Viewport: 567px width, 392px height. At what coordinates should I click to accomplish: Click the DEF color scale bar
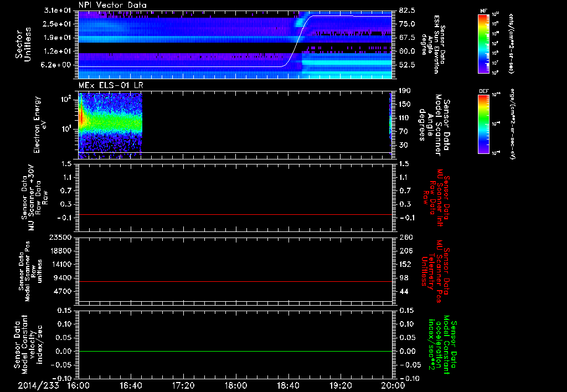click(x=483, y=124)
